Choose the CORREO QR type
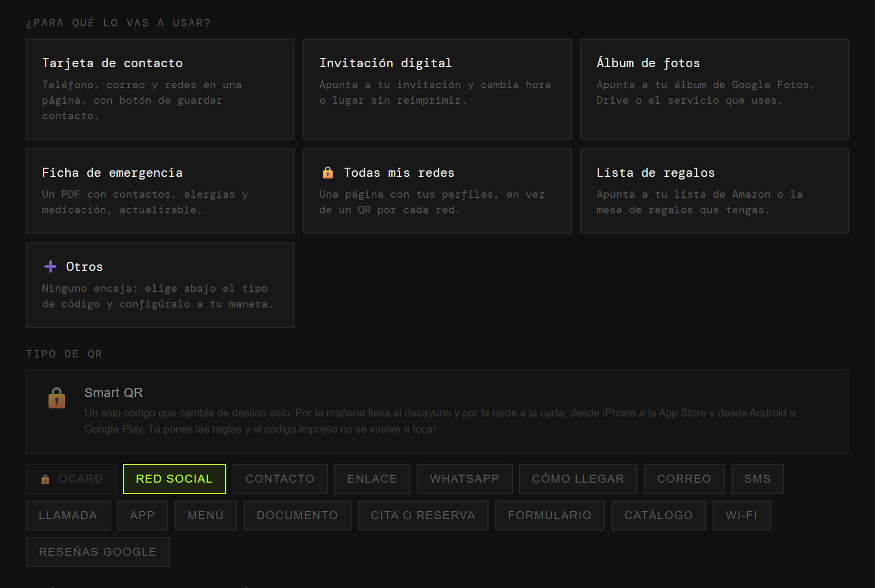This screenshot has height=588, width=875. (684, 479)
